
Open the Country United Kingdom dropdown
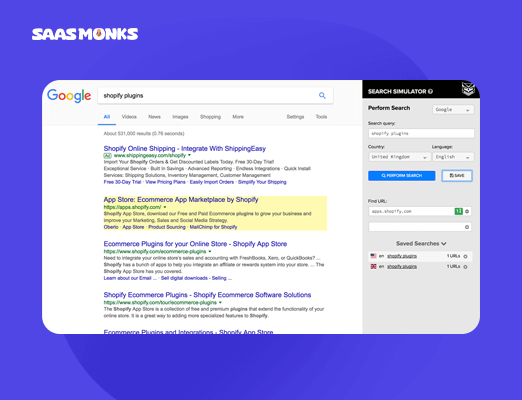(399, 157)
